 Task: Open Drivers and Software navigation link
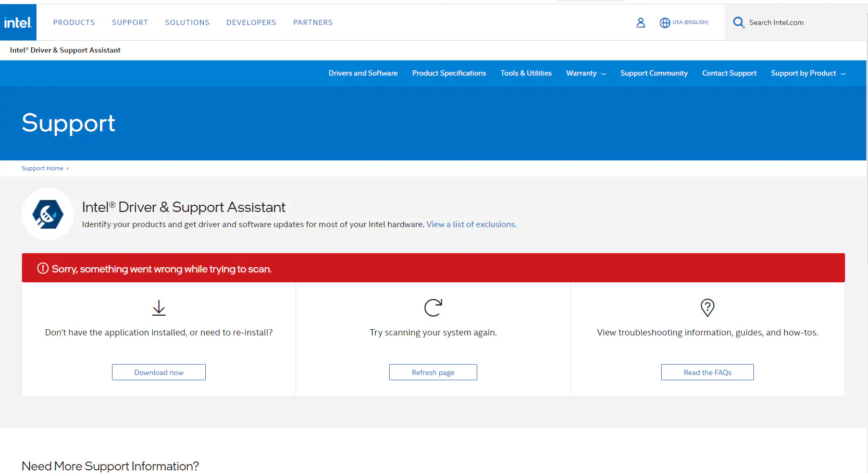click(363, 73)
